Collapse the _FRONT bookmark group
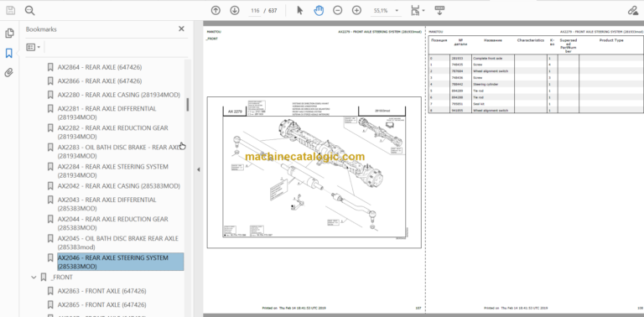Image resolution: width=644 pixels, height=317 pixels. pyautogui.click(x=34, y=278)
